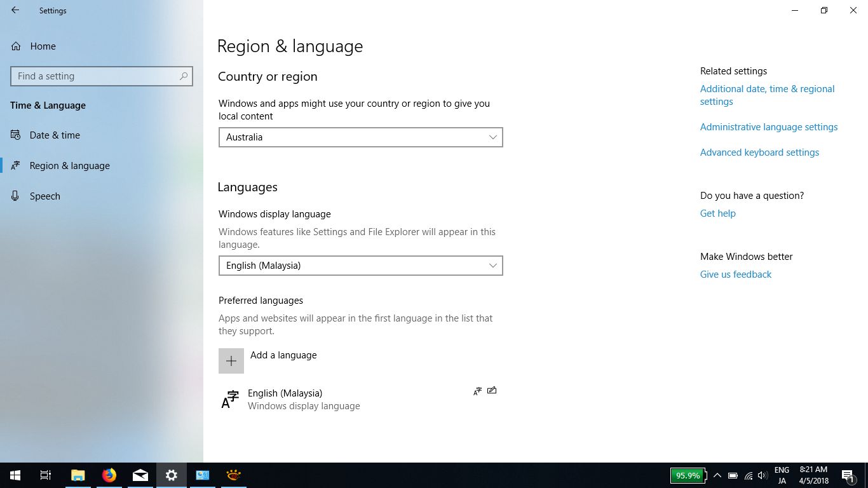Screen dimensions: 868x488
Task: Click the Home icon in the sidebar
Action: click(x=43, y=46)
